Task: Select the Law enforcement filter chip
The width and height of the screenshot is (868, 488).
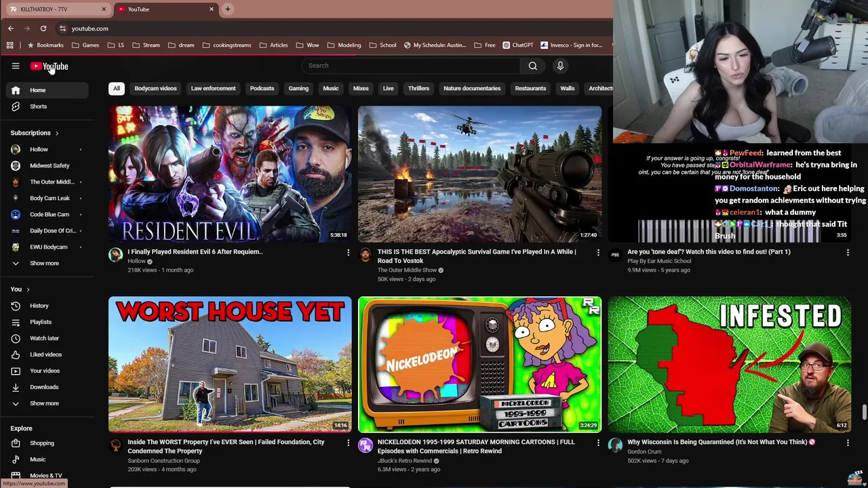Action: point(214,88)
